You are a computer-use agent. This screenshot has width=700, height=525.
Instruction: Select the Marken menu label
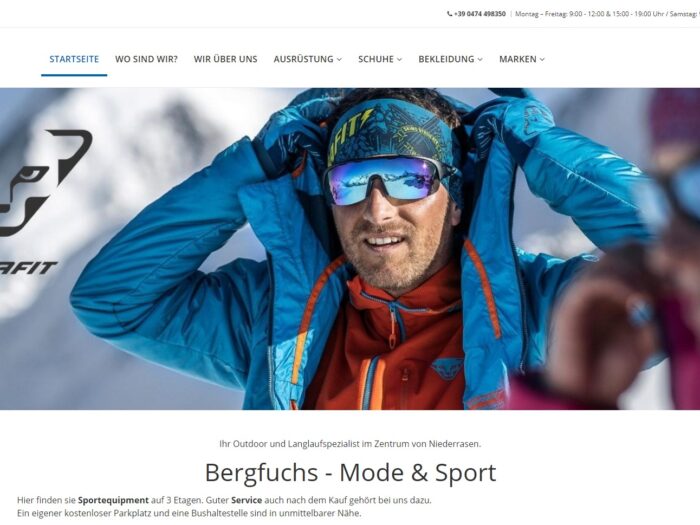point(518,59)
